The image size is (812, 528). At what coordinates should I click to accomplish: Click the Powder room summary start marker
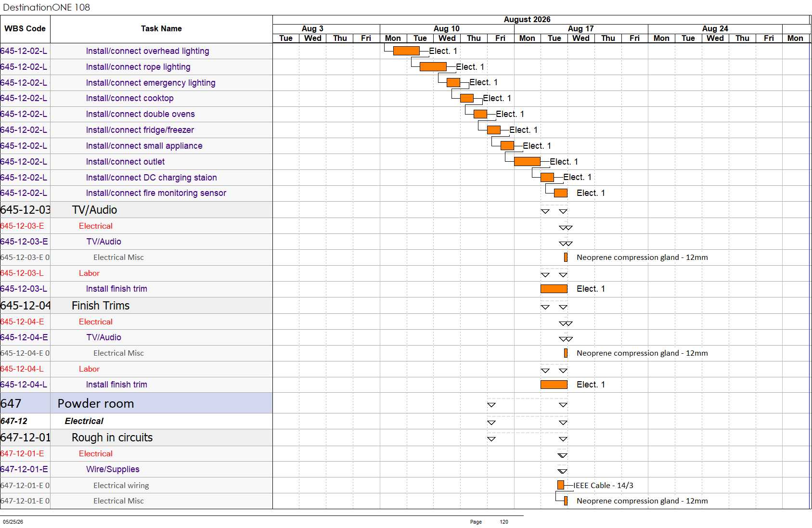(x=491, y=405)
